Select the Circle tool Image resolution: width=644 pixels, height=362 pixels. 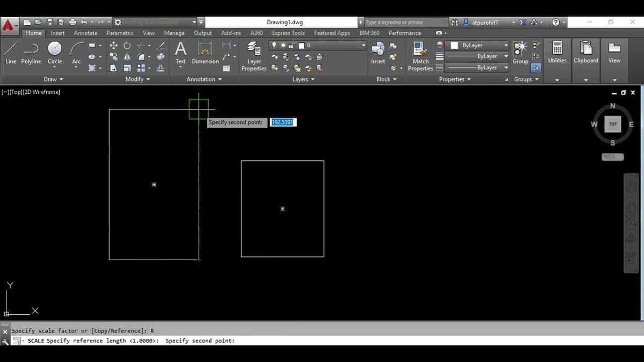click(55, 53)
